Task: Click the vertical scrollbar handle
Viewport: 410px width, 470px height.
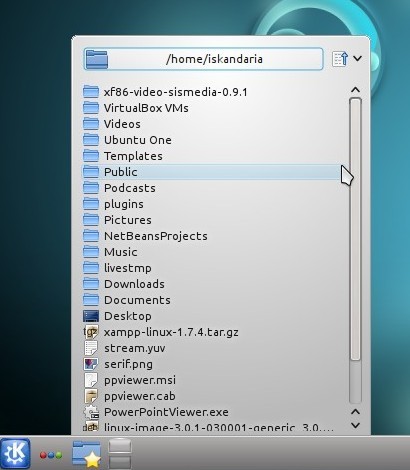Action: click(x=355, y=229)
